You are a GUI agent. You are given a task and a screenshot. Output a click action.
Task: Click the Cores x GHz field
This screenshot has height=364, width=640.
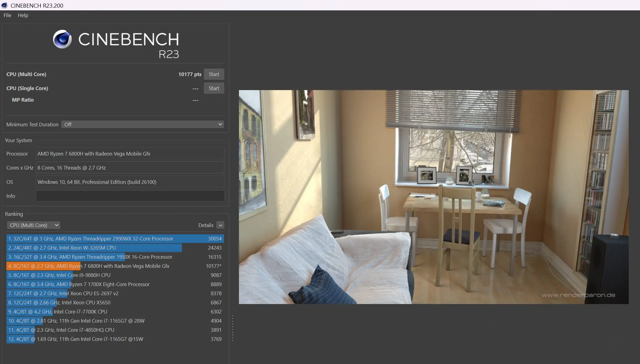[130, 168]
